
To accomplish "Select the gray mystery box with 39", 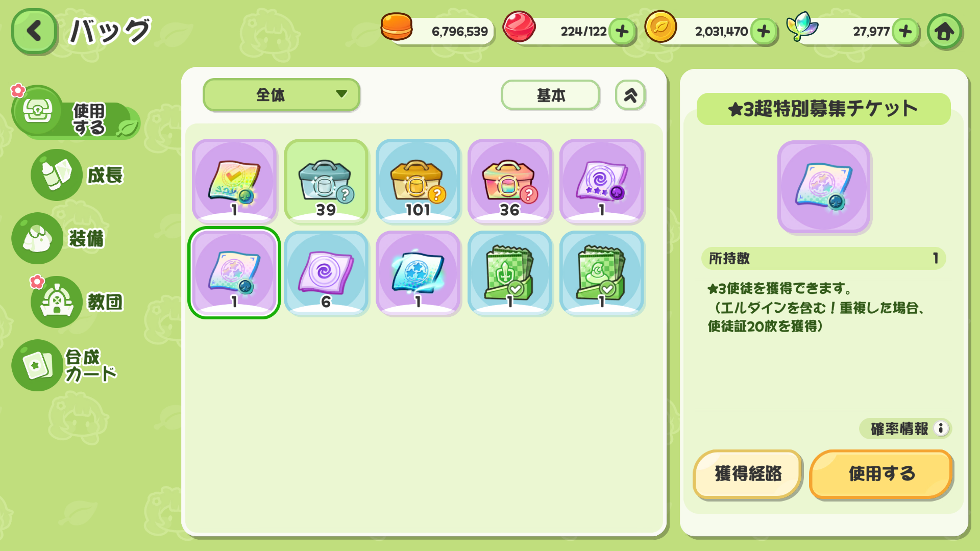I will [326, 181].
